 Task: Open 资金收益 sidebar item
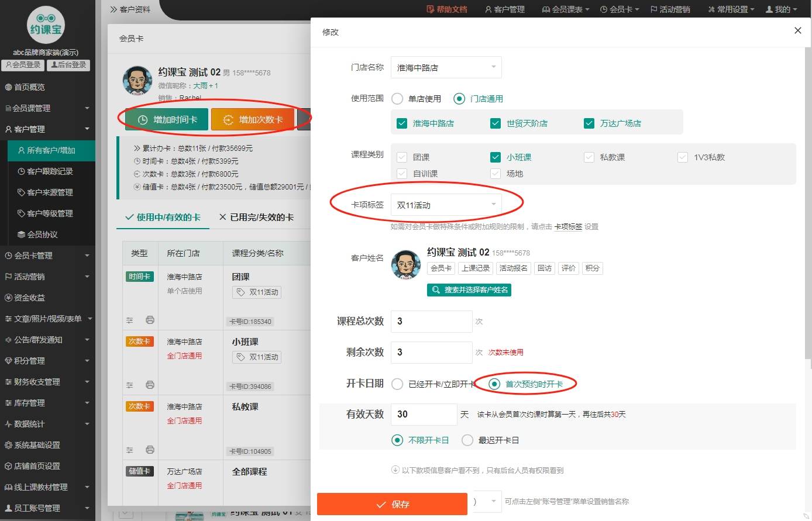[x=47, y=298]
